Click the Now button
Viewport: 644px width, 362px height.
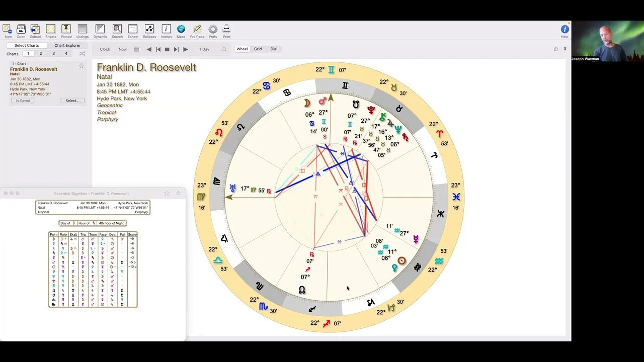point(123,49)
